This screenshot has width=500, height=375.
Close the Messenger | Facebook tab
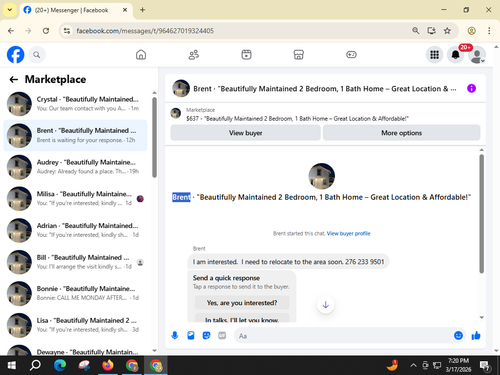point(125,10)
